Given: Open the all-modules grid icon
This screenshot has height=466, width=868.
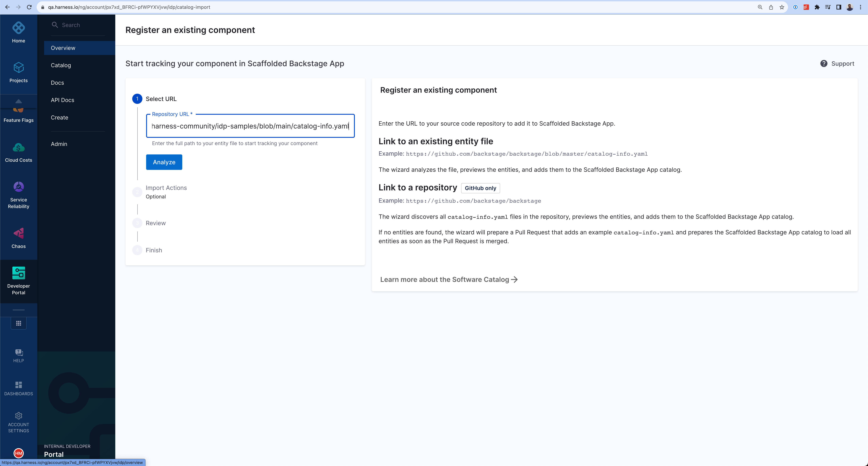Looking at the screenshot, I should (x=18, y=323).
